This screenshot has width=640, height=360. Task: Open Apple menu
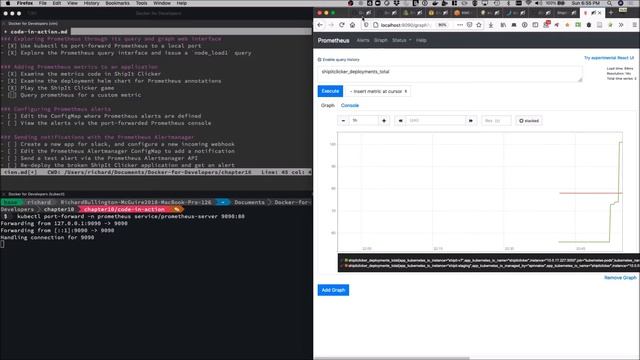click(x=7, y=3)
